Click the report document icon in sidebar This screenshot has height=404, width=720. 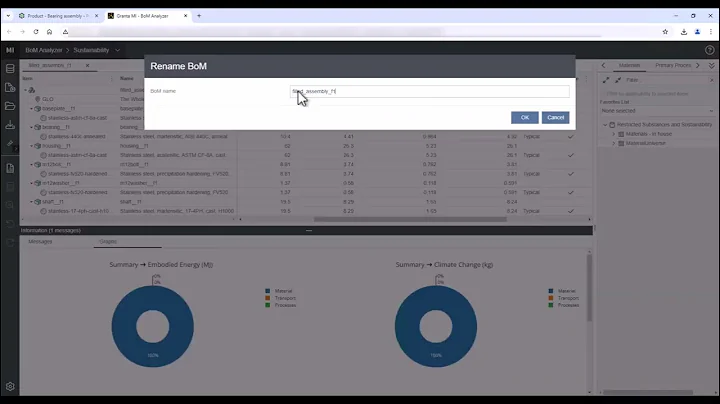10,168
